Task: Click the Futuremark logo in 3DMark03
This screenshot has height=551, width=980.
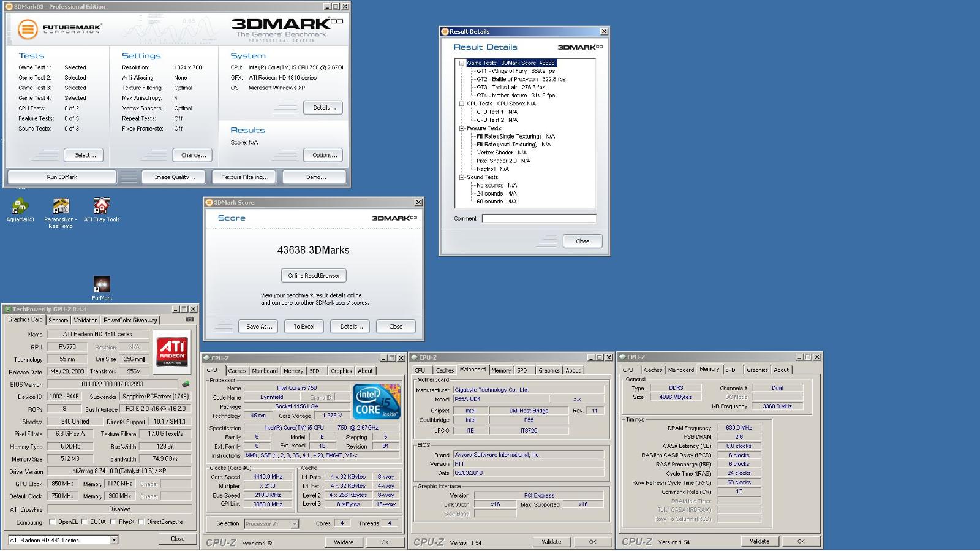Action: click(59, 29)
